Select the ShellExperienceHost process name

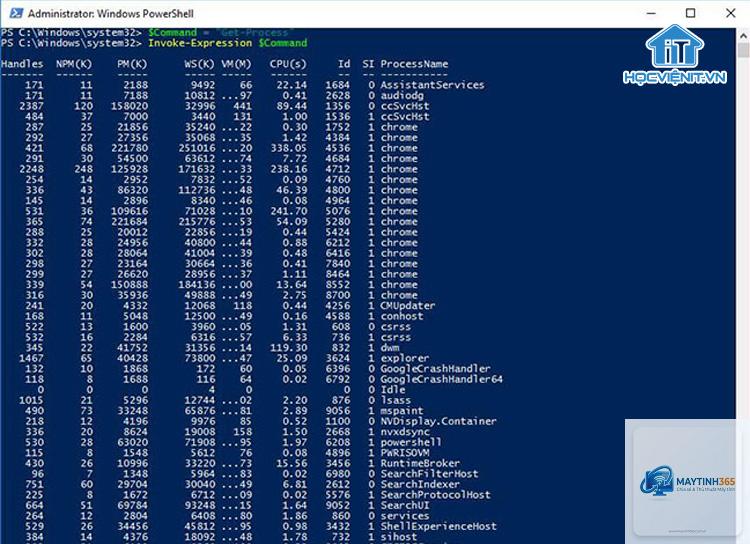pos(439,527)
